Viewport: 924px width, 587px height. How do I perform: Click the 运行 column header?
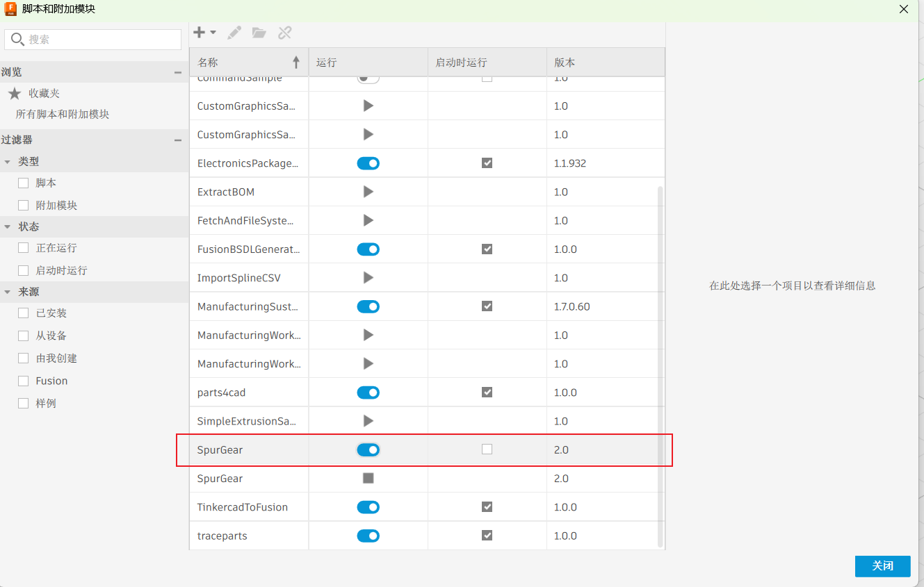pos(368,63)
